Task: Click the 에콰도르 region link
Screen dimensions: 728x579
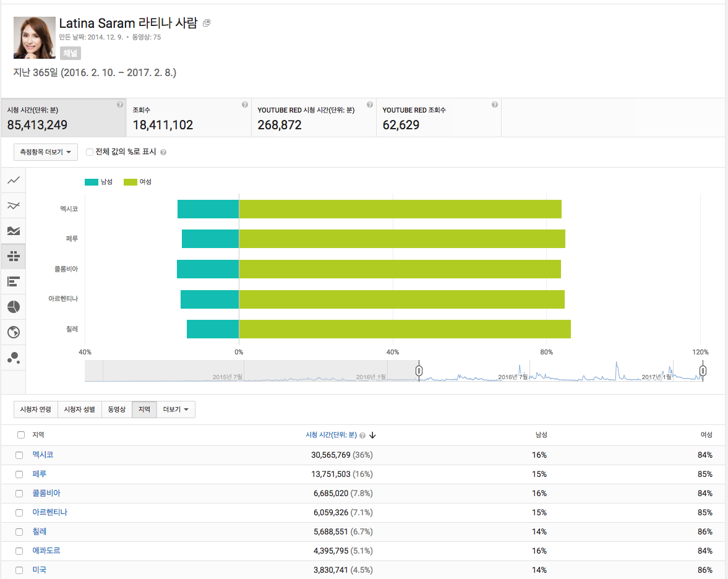Action: pos(46,551)
